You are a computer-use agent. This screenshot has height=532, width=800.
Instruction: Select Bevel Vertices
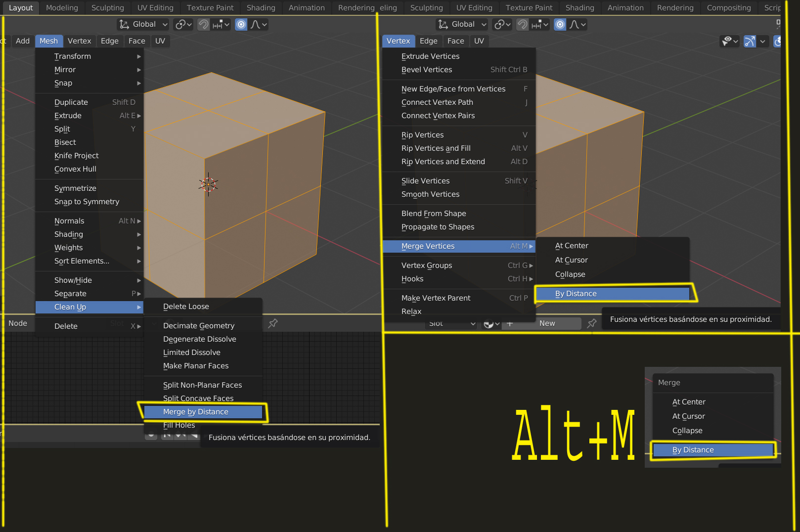coord(459,70)
